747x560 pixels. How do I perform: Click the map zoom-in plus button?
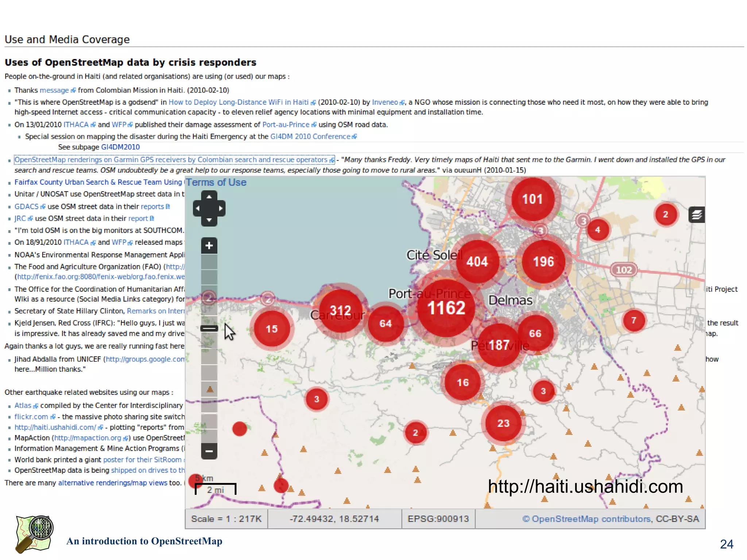(209, 246)
